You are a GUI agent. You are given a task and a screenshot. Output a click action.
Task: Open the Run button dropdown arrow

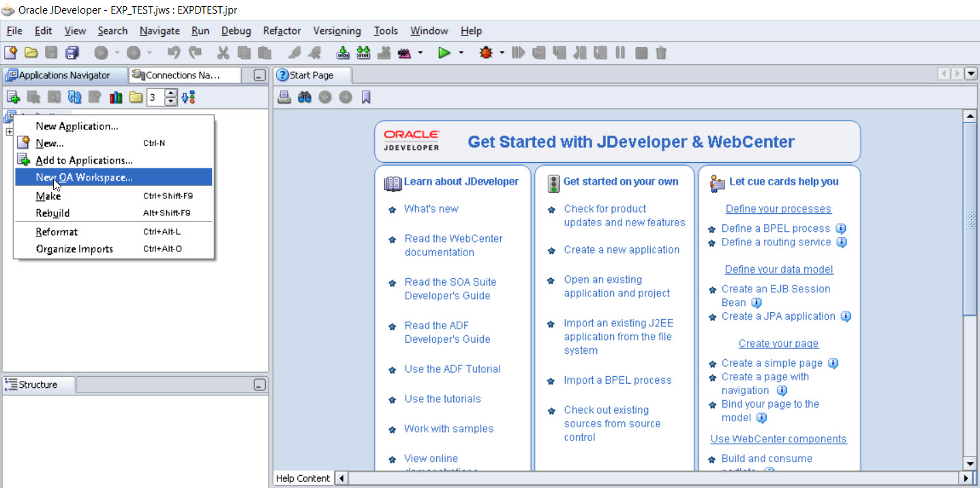pos(461,52)
